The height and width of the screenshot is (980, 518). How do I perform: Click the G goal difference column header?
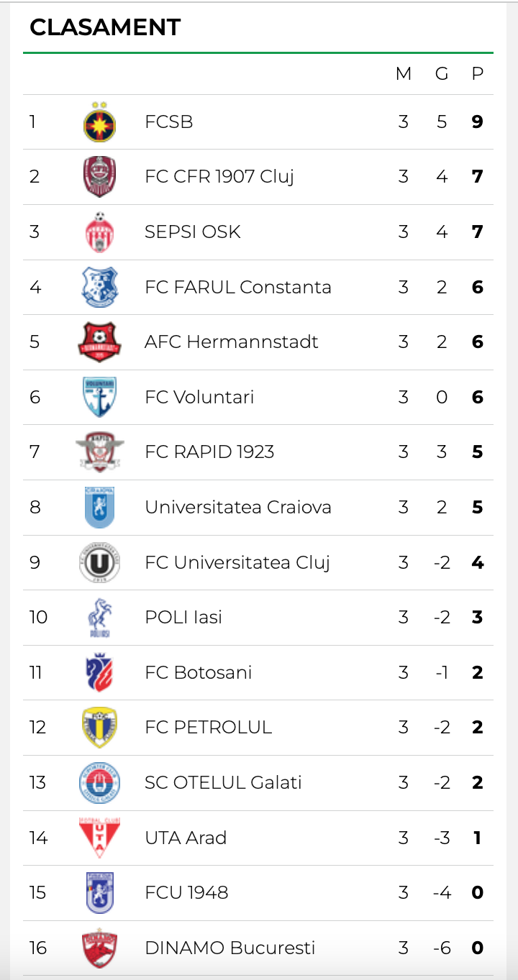pos(442,73)
